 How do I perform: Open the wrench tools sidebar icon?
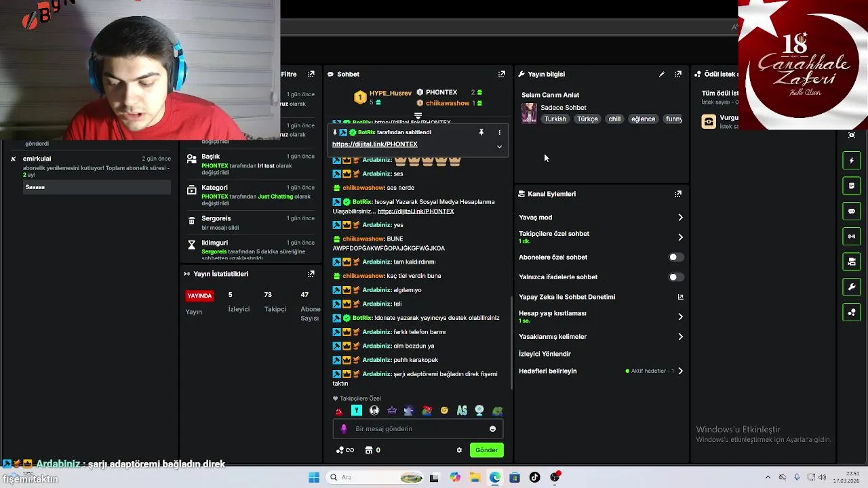(x=852, y=287)
